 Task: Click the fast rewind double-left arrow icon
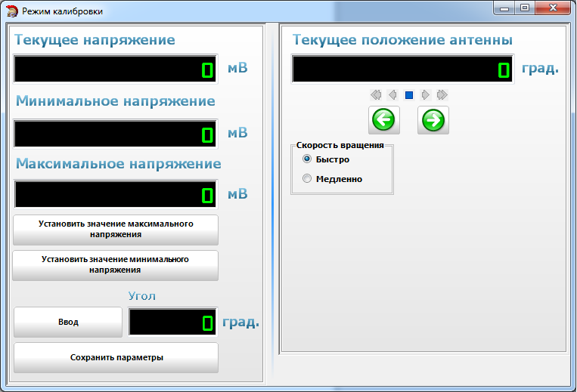tap(376, 95)
